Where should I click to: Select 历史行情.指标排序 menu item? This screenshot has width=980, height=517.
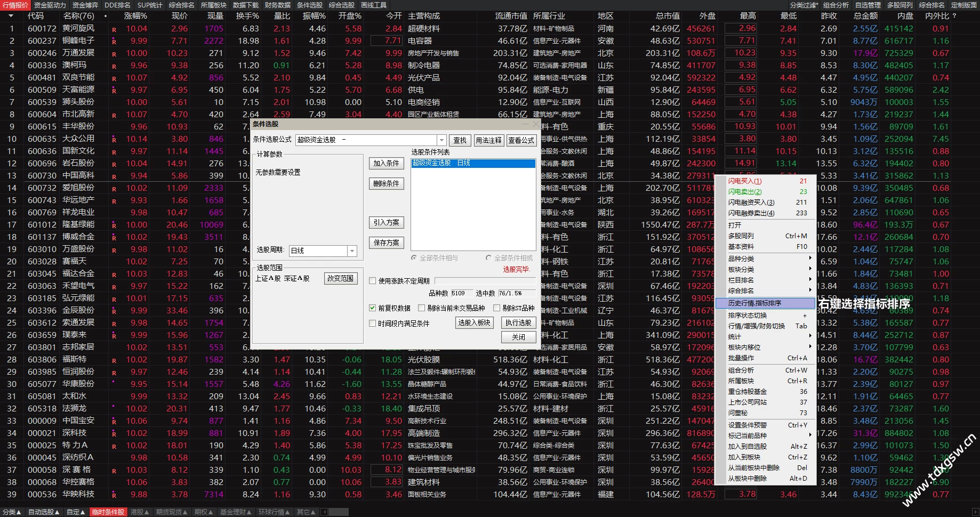[x=766, y=303]
